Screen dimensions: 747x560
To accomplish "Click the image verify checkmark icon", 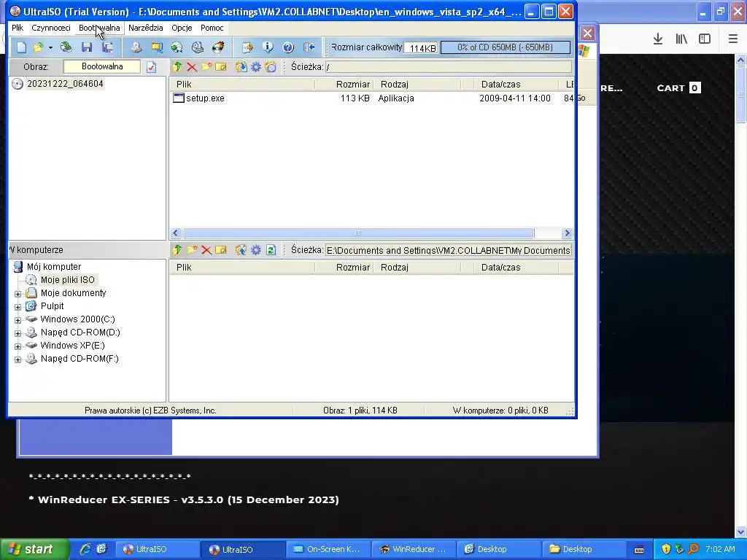I will point(152,67).
